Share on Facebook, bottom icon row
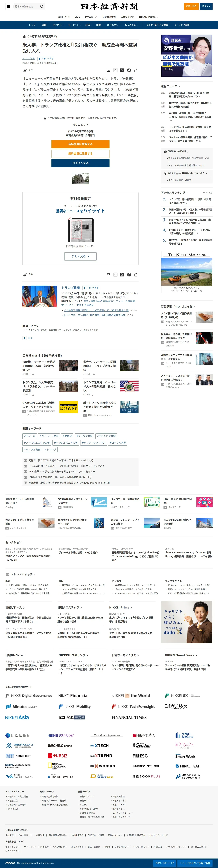 (x=129, y=275)
